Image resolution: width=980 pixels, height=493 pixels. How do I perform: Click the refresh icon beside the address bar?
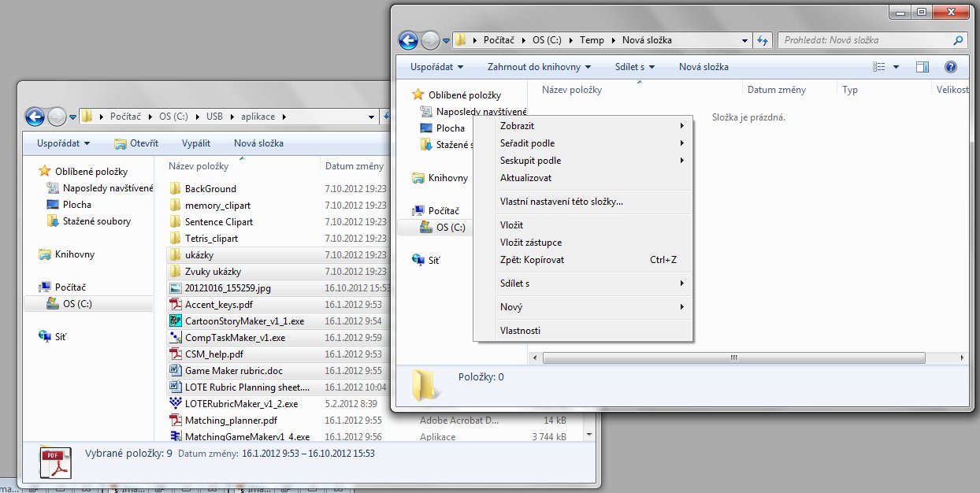pos(762,40)
